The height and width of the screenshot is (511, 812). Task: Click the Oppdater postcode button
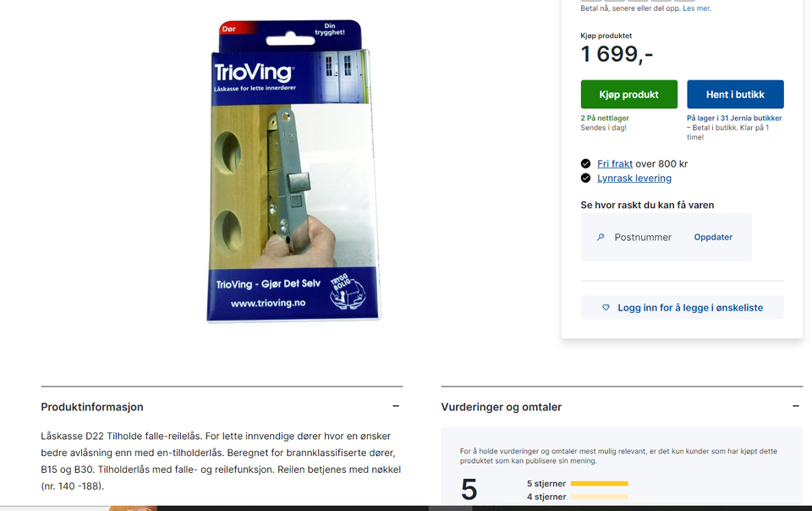(x=713, y=237)
